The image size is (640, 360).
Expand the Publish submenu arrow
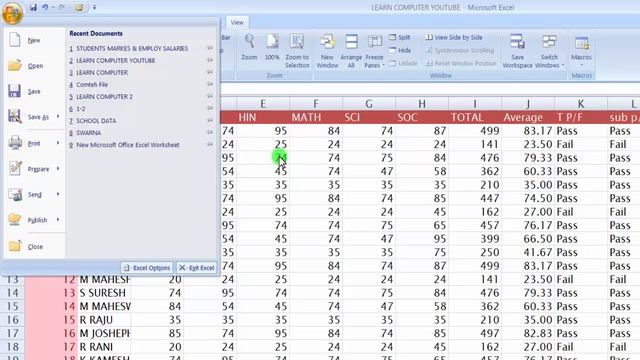pos(58,220)
